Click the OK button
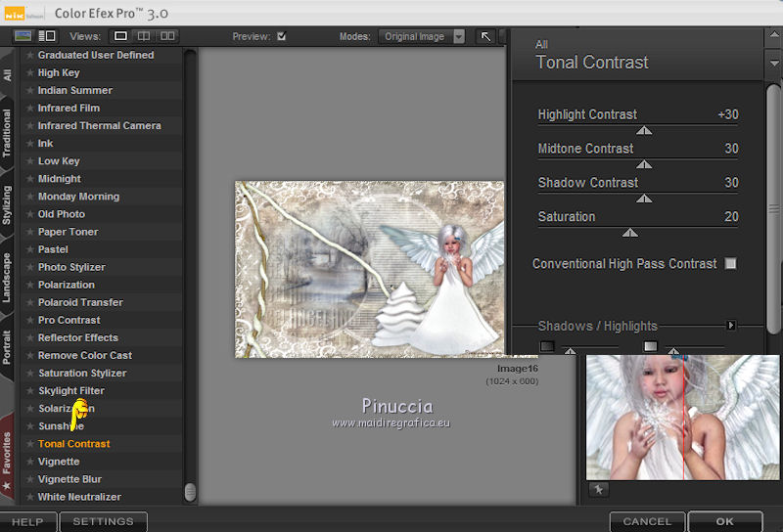Image resolution: width=783 pixels, height=532 pixels. [724, 521]
